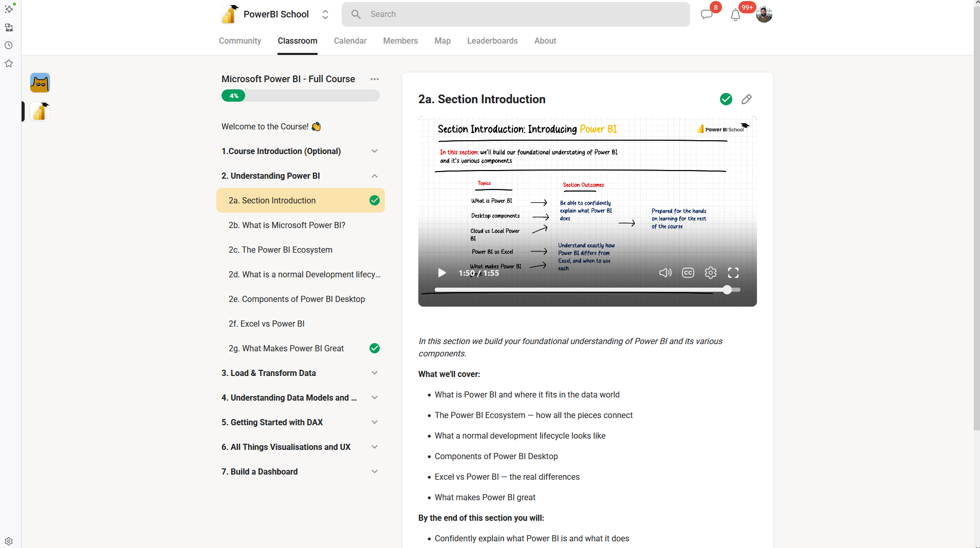Open lesson 2d. What is a normal Development lifecycle
This screenshot has height=548, width=980.
[301, 274]
